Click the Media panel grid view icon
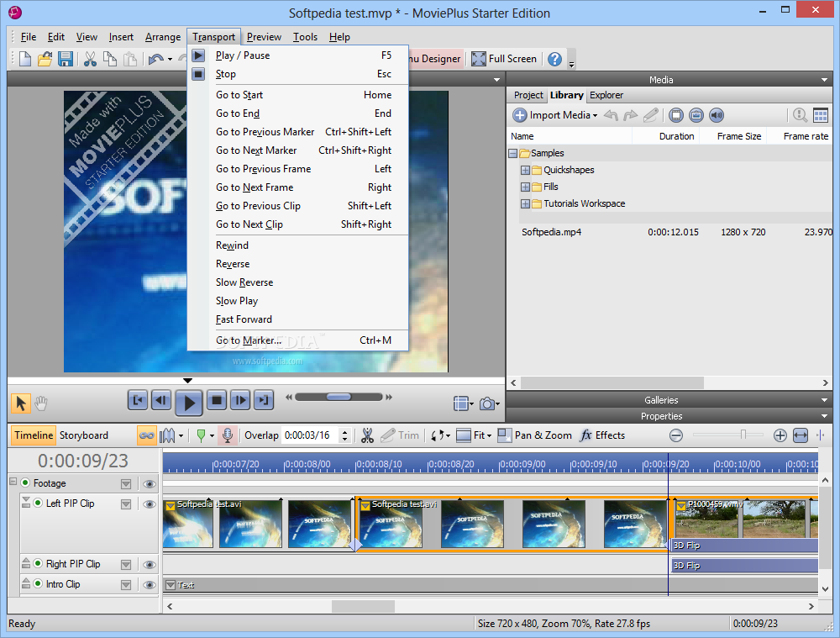Viewport: 840px width, 638px height. pyautogui.click(x=820, y=114)
